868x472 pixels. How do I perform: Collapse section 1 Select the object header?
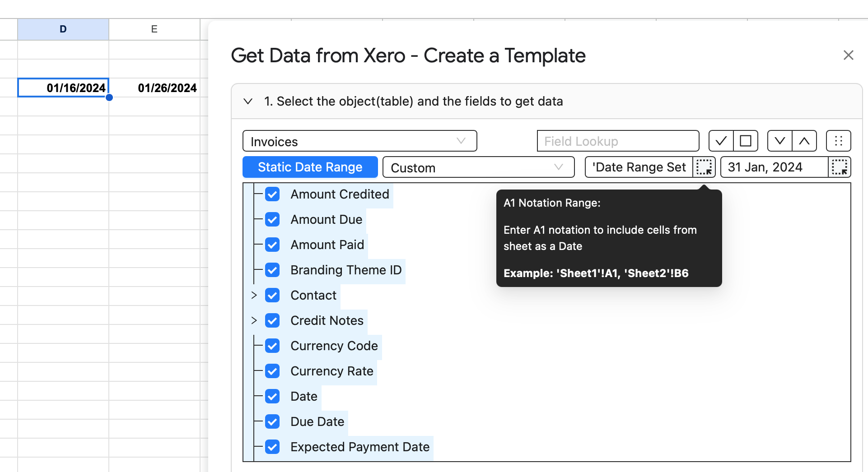(x=248, y=102)
